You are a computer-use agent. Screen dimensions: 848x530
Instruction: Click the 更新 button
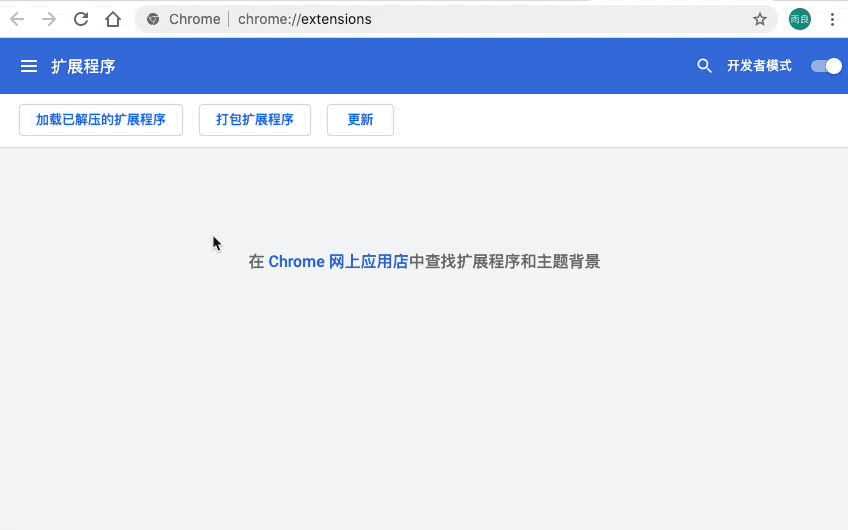tap(360, 120)
